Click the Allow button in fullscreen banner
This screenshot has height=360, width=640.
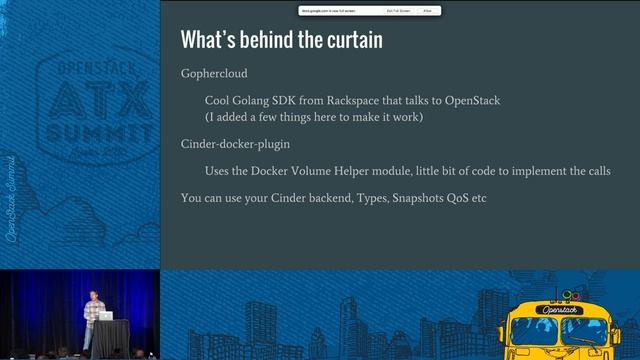point(427,11)
